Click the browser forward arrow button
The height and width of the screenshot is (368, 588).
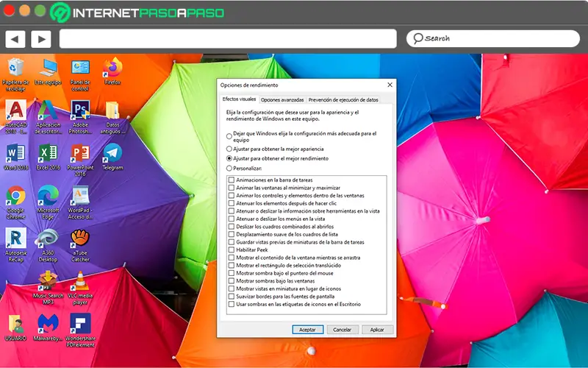[41, 39]
